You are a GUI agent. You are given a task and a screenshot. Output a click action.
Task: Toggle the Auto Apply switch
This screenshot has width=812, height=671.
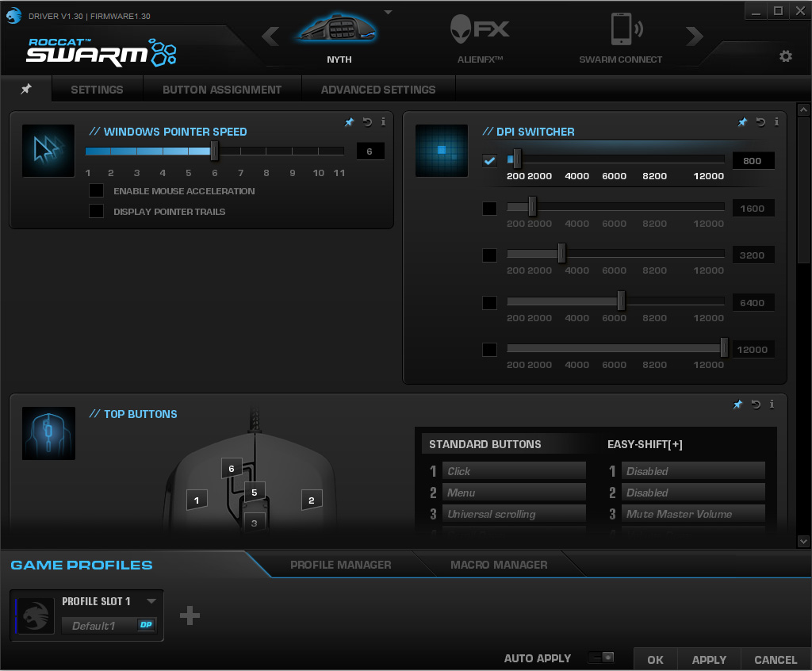point(601,658)
